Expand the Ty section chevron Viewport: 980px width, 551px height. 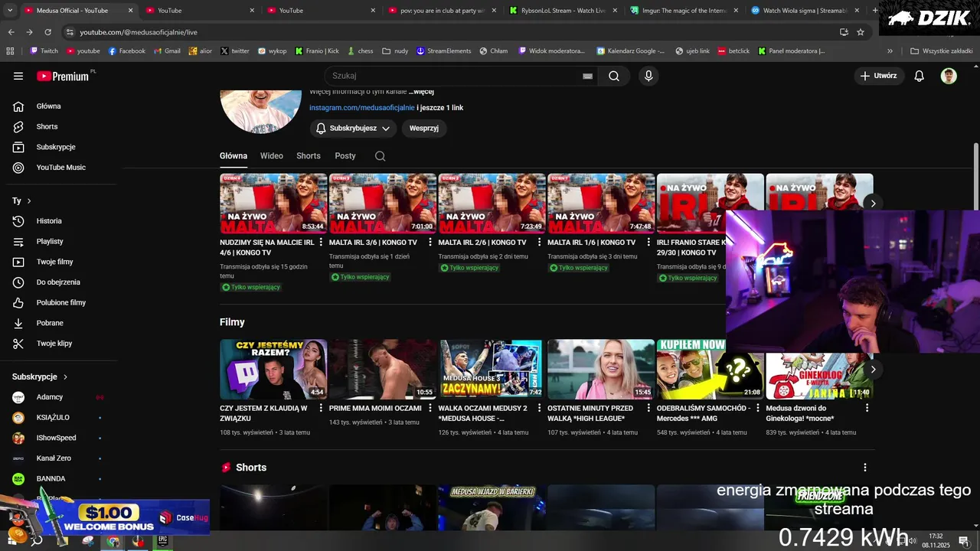click(x=29, y=201)
